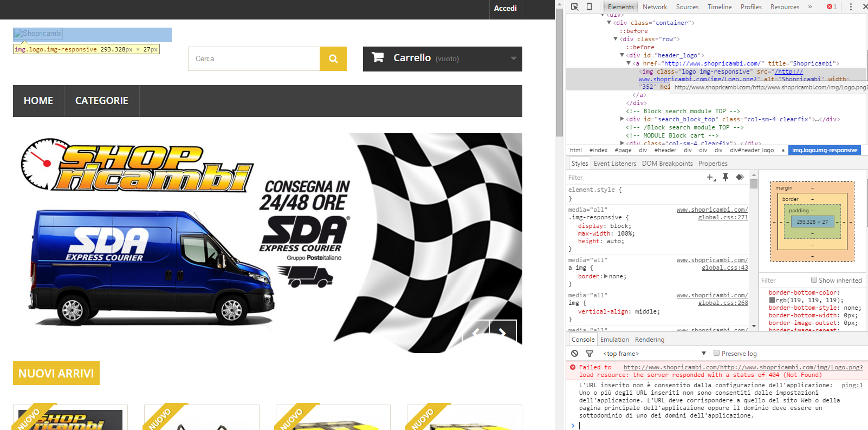Focus the computed styles Filter input

pos(783,281)
